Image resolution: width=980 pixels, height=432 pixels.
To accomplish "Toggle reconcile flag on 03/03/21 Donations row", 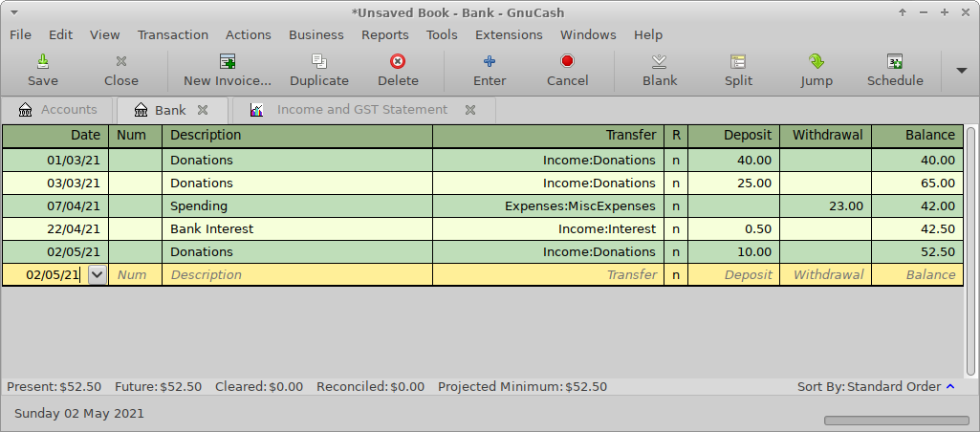I will tap(676, 184).
